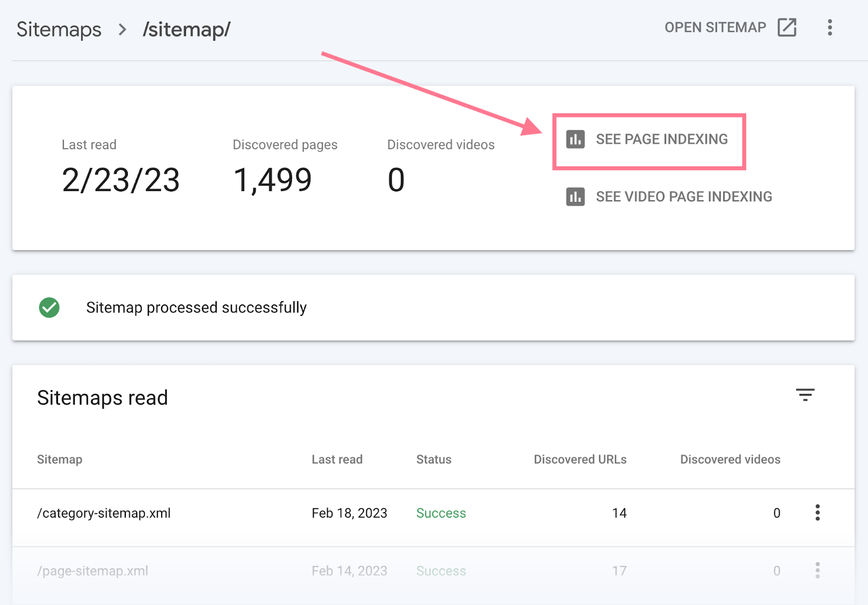Click SEE PAGE INDEXING
This screenshot has height=605, width=868.
[662, 139]
